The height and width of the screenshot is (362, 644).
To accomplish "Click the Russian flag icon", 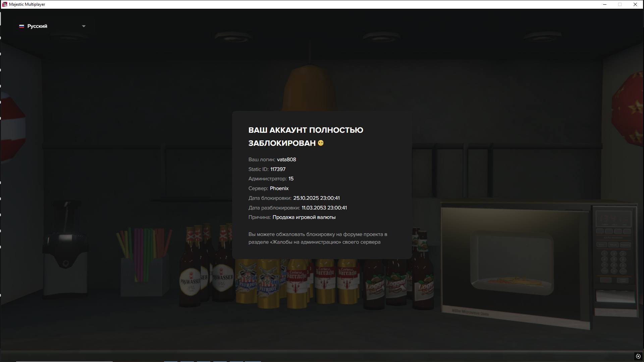I will (21, 26).
